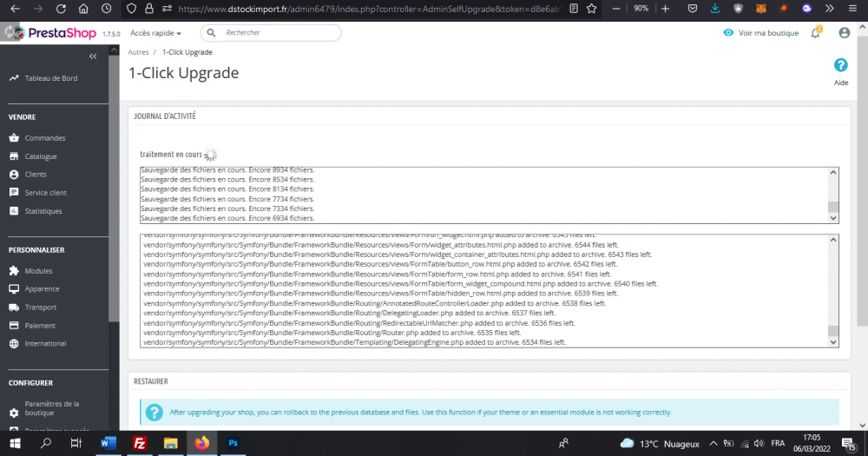Open Windows taskbar search
The height and width of the screenshot is (456, 868).
(x=46, y=443)
